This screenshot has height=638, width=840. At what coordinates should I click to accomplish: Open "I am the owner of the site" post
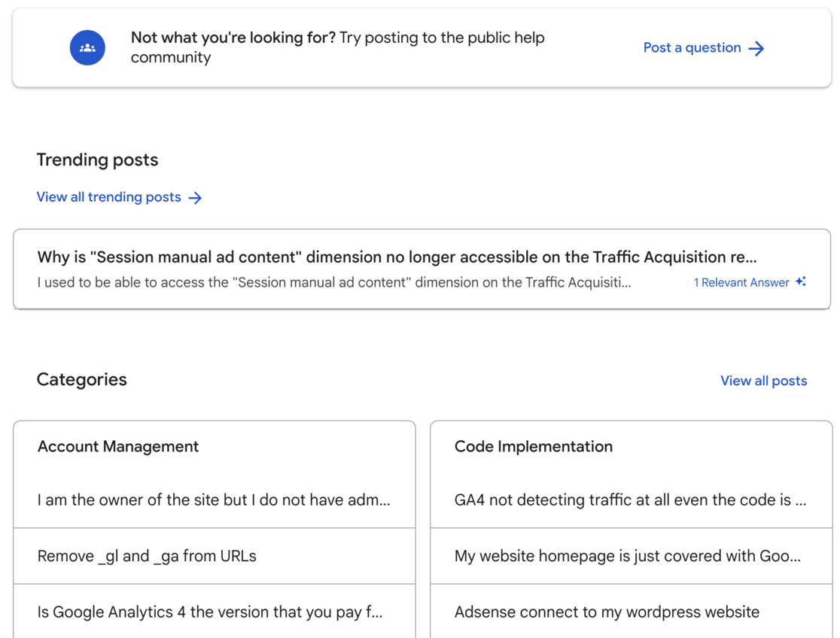[x=214, y=500]
